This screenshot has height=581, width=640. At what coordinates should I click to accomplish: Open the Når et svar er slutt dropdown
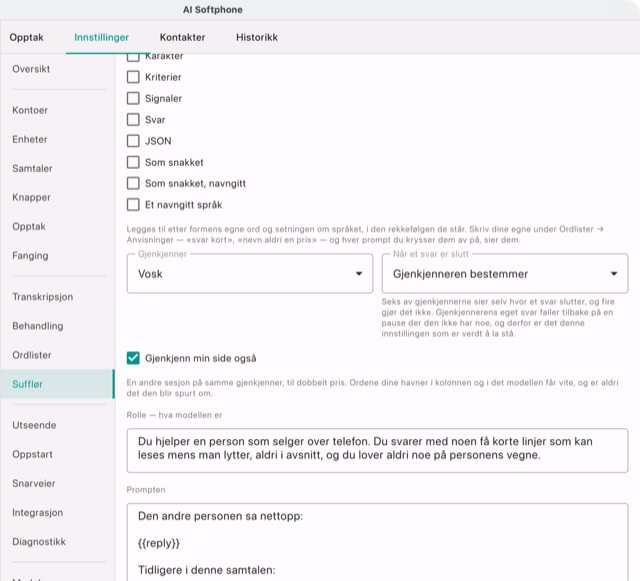coord(505,274)
